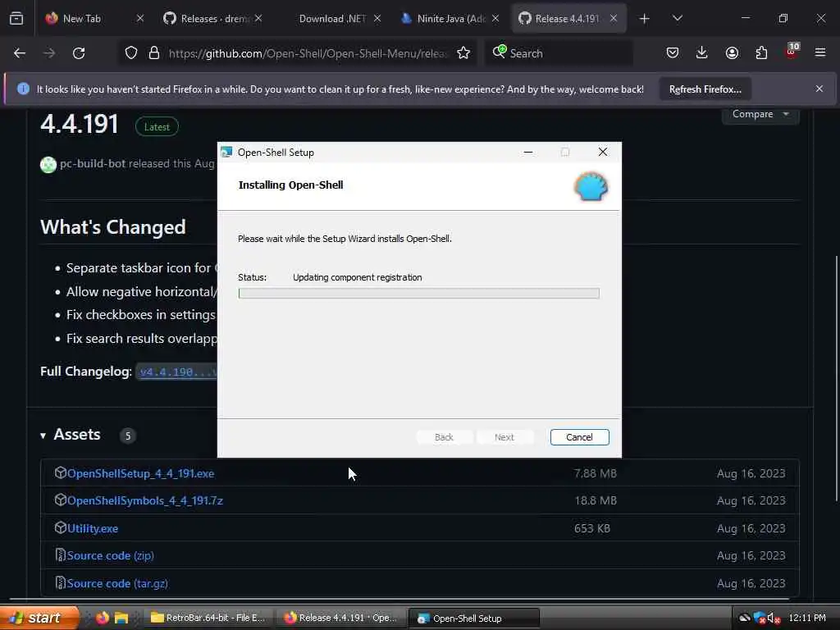Viewport: 840px width, 630px height.
Task: Download Source code (tar.gz)
Action: pyautogui.click(x=117, y=583)
